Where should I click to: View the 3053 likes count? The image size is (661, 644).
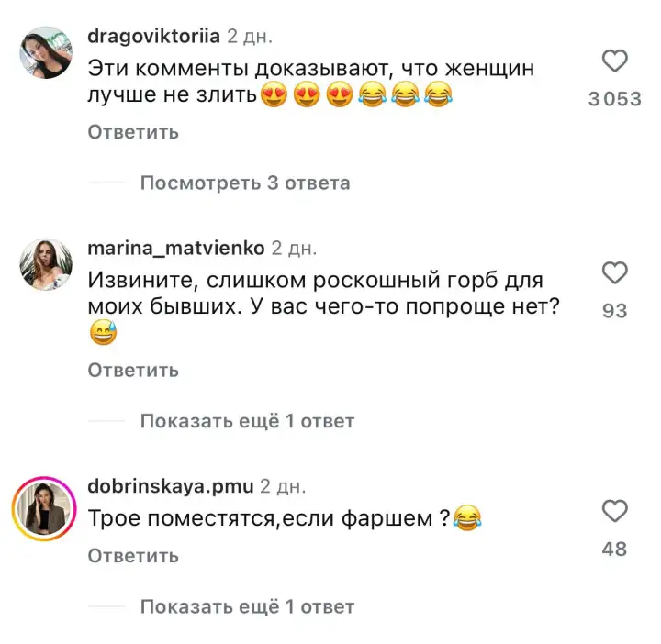click(614, 99)
